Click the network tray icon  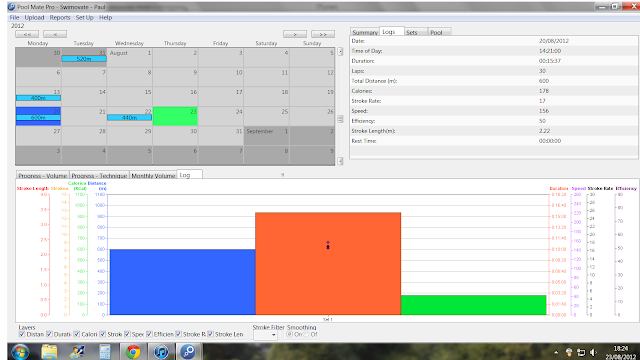point(581,352)
